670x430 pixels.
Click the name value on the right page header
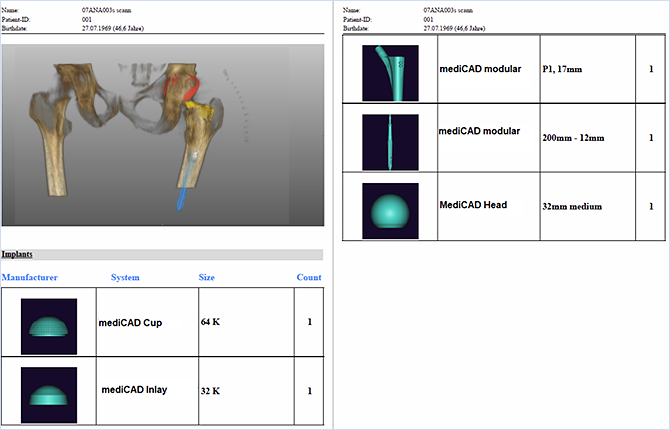click(448, 10)
